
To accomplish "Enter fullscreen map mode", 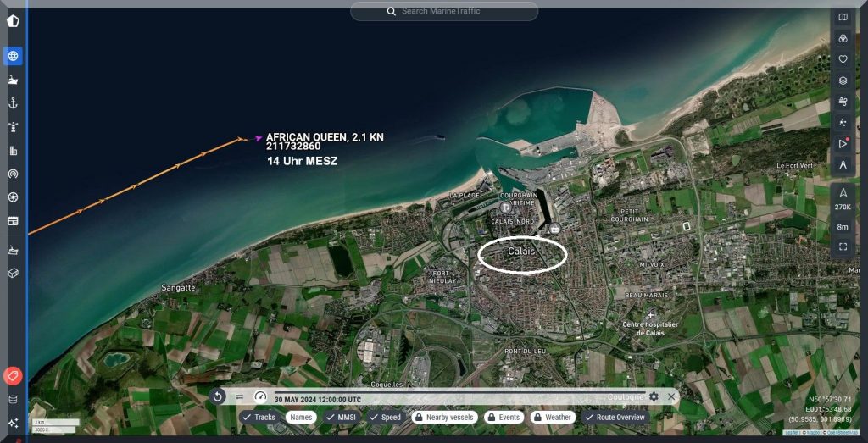I will [x=843, y=246].
